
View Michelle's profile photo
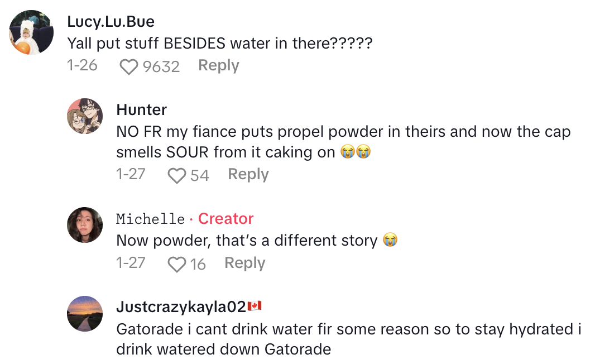85,225
